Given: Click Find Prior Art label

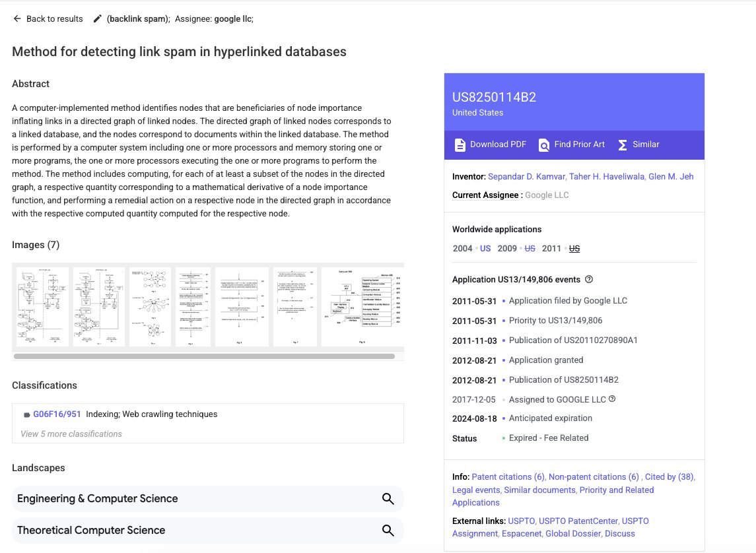Looking at the screenshot, I should click(579, 145).
